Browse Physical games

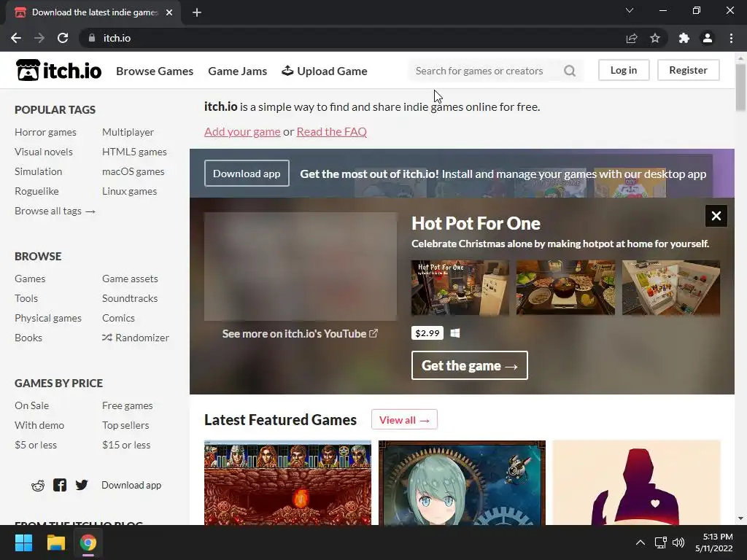click(48, 318)
